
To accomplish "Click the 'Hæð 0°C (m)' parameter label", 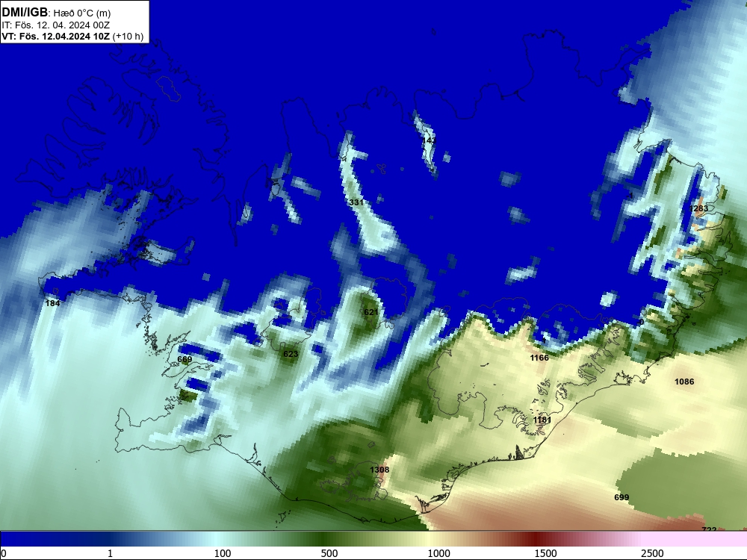I will coord(81,13).
